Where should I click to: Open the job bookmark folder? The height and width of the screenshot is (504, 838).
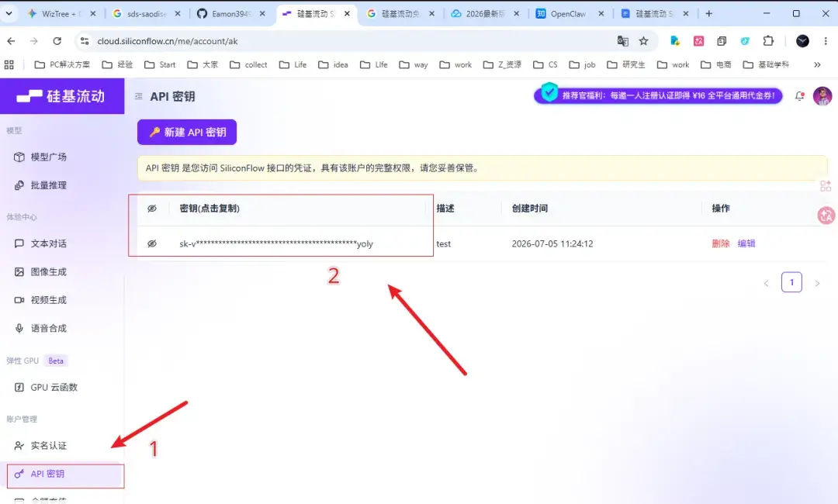582,64
